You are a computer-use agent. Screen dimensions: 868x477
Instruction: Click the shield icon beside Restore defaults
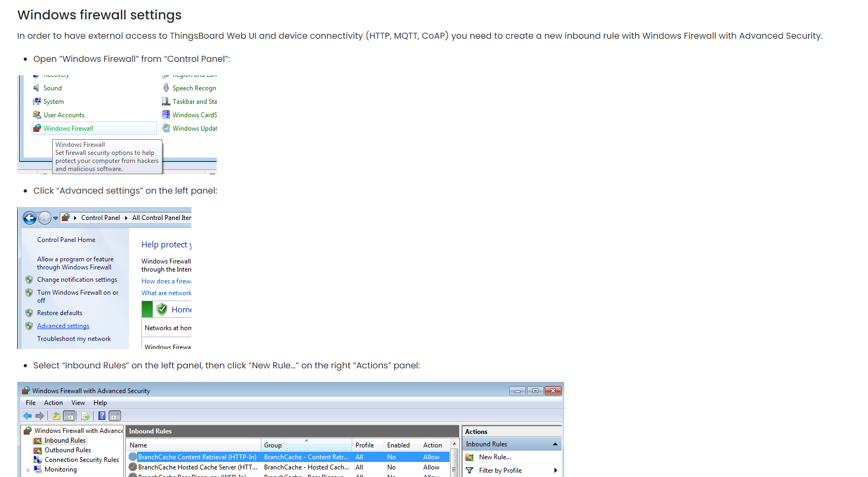(29, 313)
